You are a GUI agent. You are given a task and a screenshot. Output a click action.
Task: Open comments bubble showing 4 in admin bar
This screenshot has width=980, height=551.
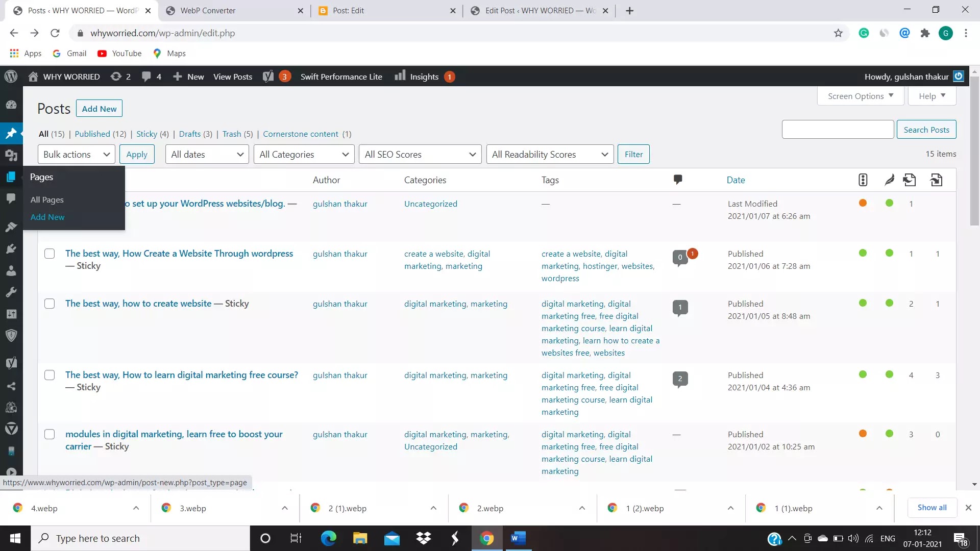point(151,77)
